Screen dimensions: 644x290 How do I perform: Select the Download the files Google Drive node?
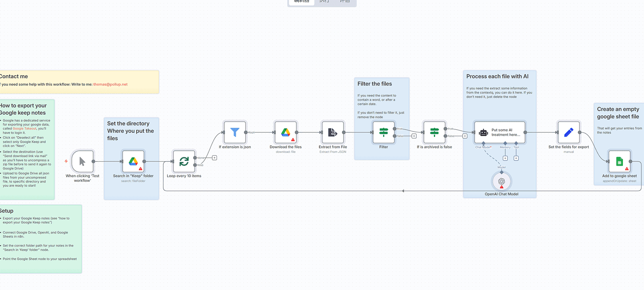tap(286, 132)
